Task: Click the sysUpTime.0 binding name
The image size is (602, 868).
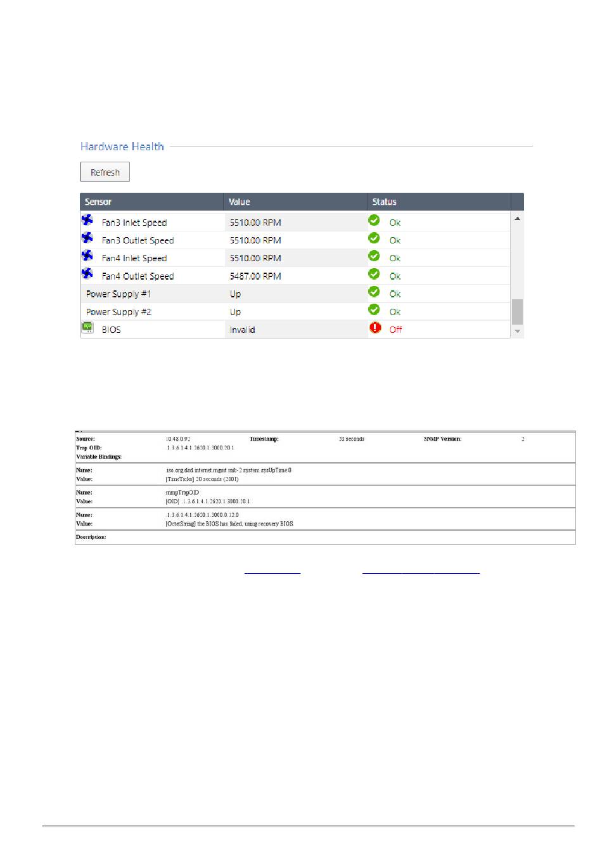Action: click(x=228, y=470)
